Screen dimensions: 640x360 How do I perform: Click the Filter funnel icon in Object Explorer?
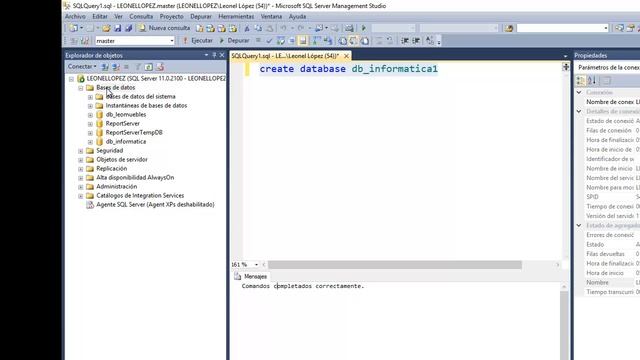(138, 67)
